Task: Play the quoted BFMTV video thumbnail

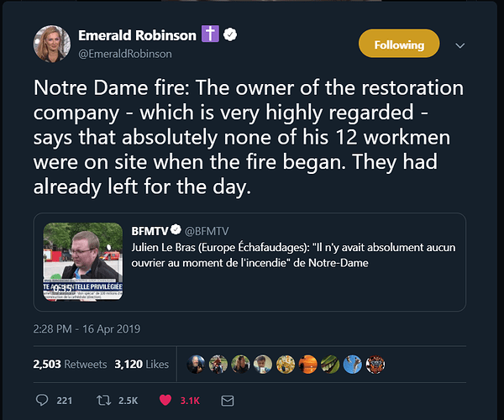Action: [x=83, y=261]
